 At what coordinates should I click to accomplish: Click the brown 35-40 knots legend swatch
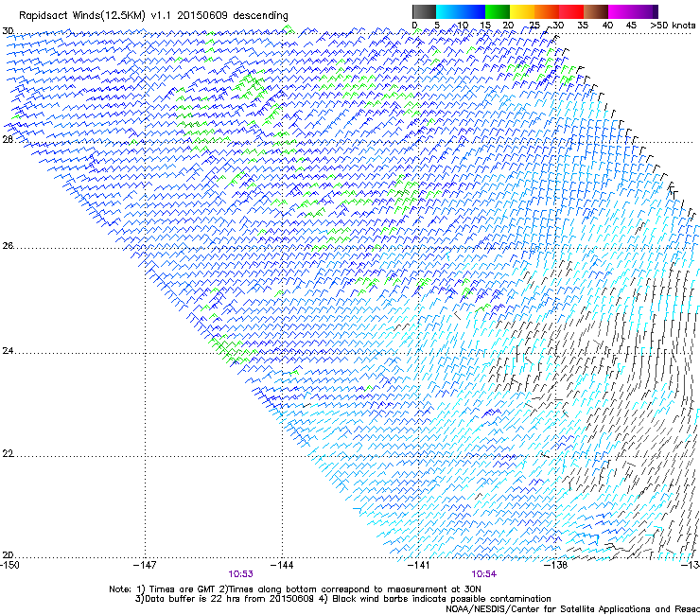(x=596, y=11)
